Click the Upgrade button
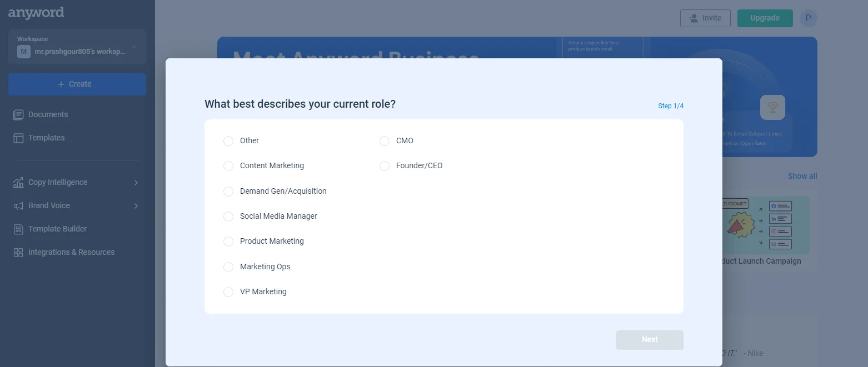 pyautogui.click(x=765, y=18)
